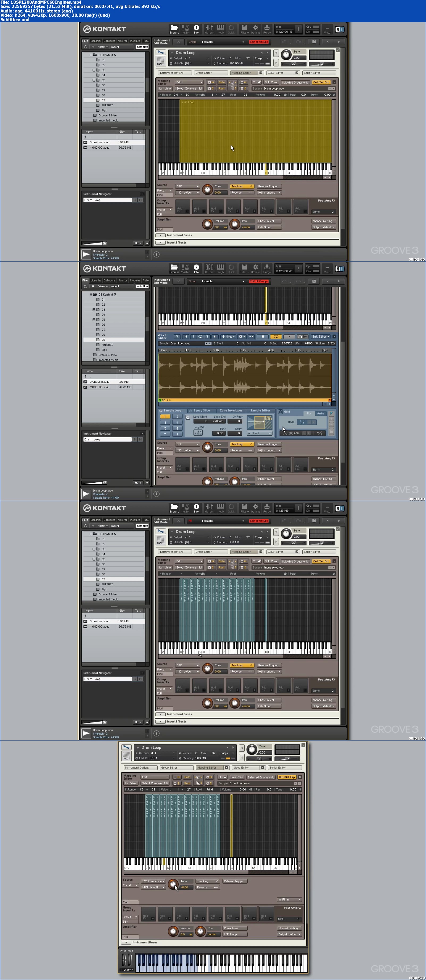This screenshot has width=426, height=980.
Task: Click the wrench icon in 00:06:13 frame
Action: pos(126,747)
